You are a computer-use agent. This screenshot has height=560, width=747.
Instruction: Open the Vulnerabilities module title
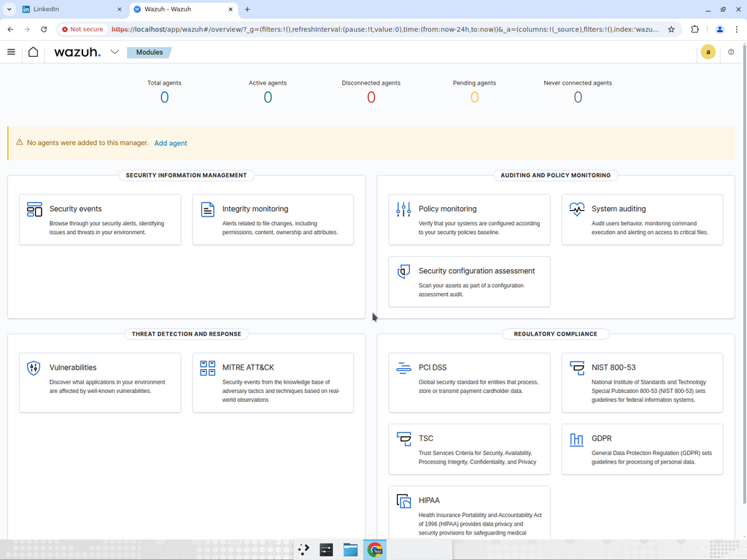[x=73, y=367]
